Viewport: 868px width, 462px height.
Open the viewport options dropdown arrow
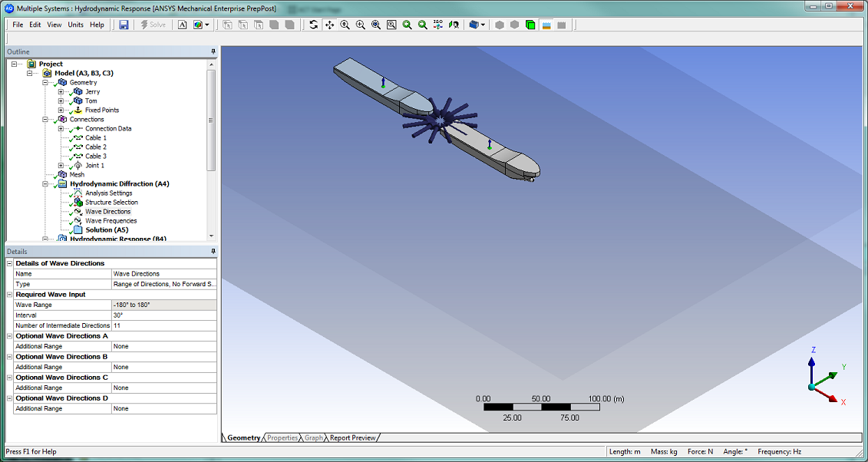(x=483, y=25)
